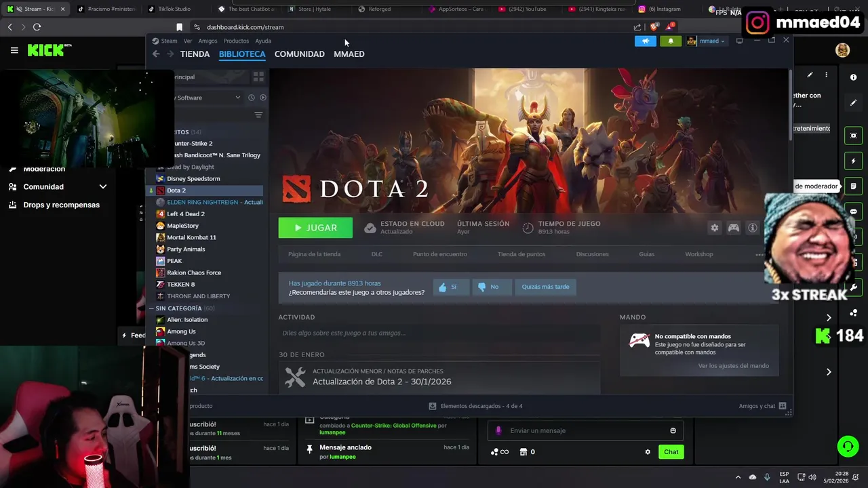Open Actualización de Dota 2 30/1/2026 news

(x=382, y=382)
